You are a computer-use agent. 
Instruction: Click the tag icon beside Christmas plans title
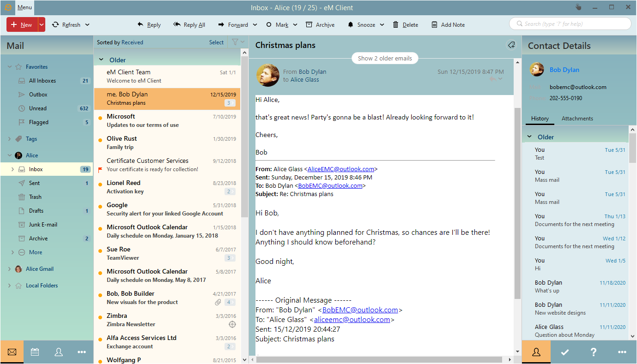[511, 45]
